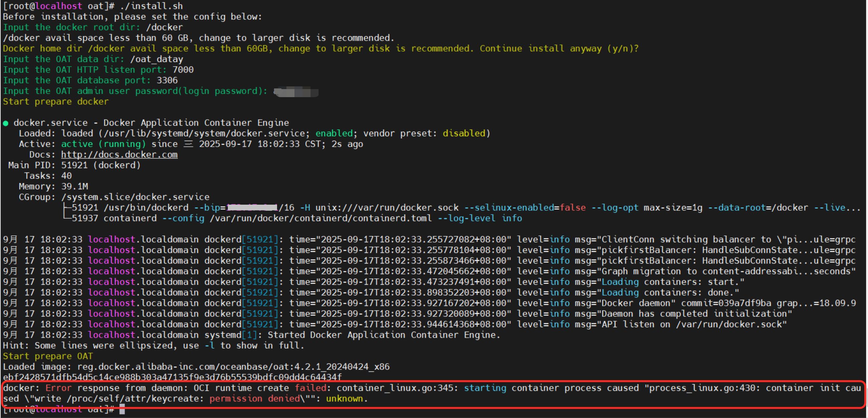Click the '/oat_datay' data dir value
Image resolution: width=868 pixels, height=418 pixels.
(x=157, y=59)
